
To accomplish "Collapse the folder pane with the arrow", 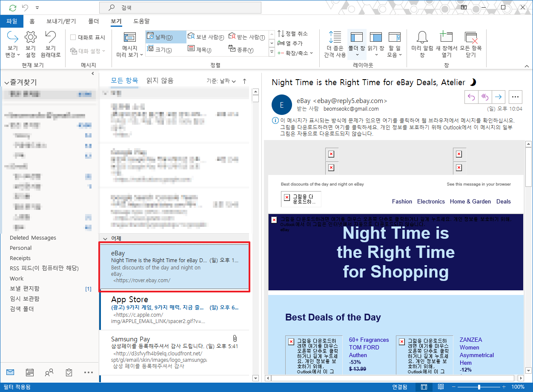I will tap(93, 74).
